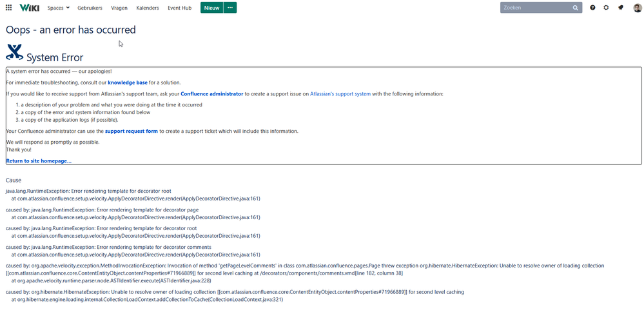Open Event Hub in navigation
This screenshot has width=644, height=312.
pyautogui.click(x=180, y=8)
